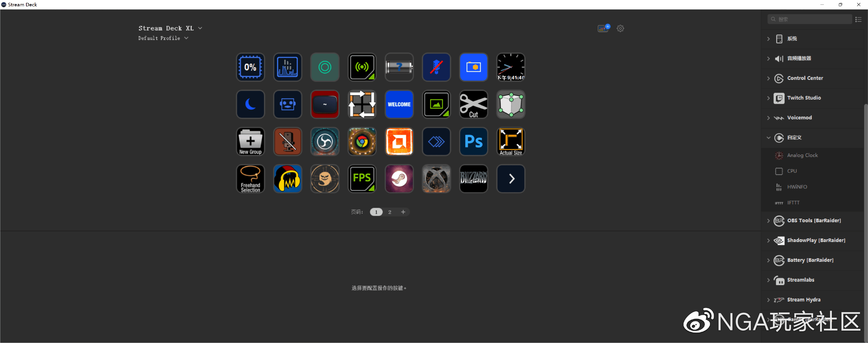Open the Stream Deck XL device dropdown
The image size is (868, 343).
pyautogui.click(x=170, y=28)
